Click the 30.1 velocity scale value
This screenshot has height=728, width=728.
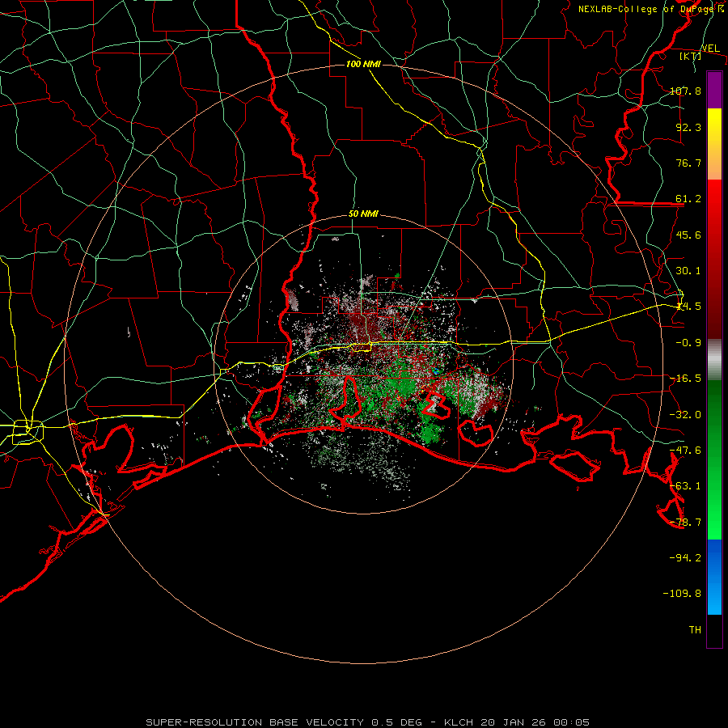tap(688, 271)
